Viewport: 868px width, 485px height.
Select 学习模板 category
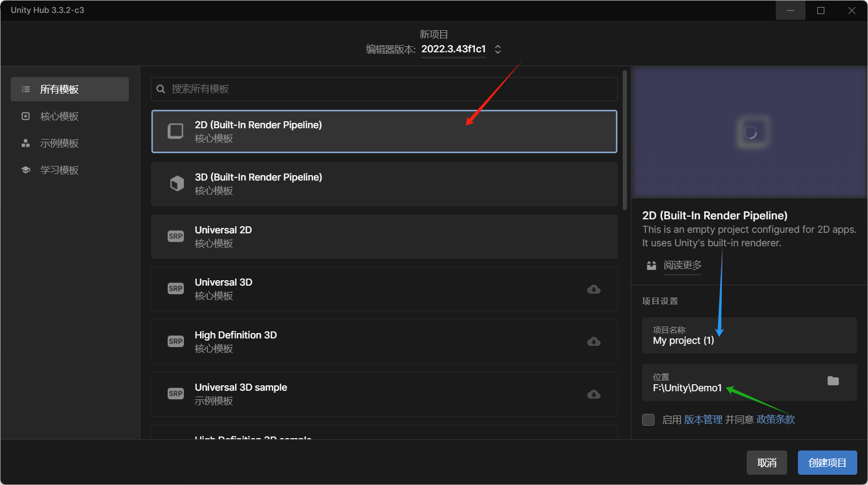(x=70, y=170)
